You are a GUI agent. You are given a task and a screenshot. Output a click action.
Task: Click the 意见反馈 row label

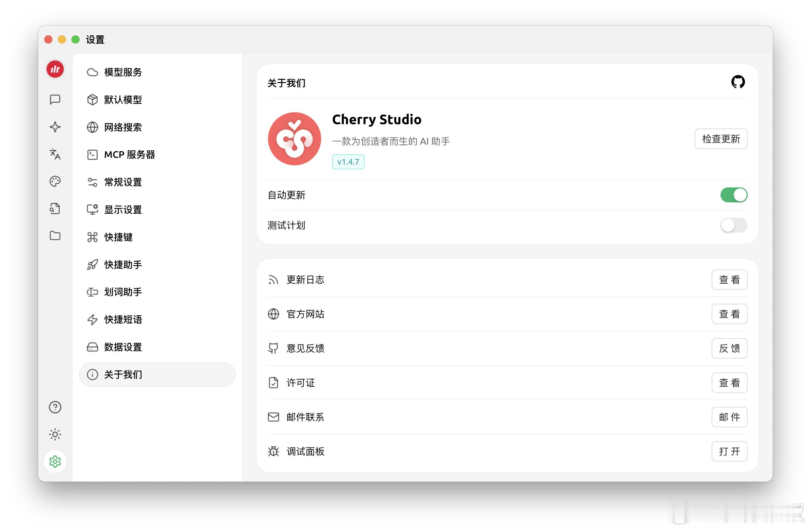pyautogui.click(x=305, y=348)
